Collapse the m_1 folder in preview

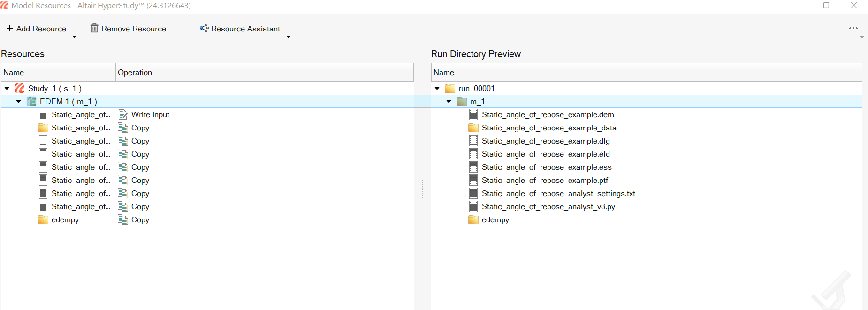pos(449,101)
